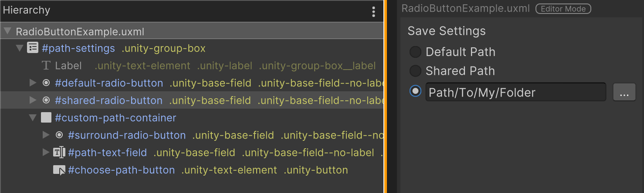Select the Shared Path radio button
This screenshot has height=193, width=644.
(415, 71)
